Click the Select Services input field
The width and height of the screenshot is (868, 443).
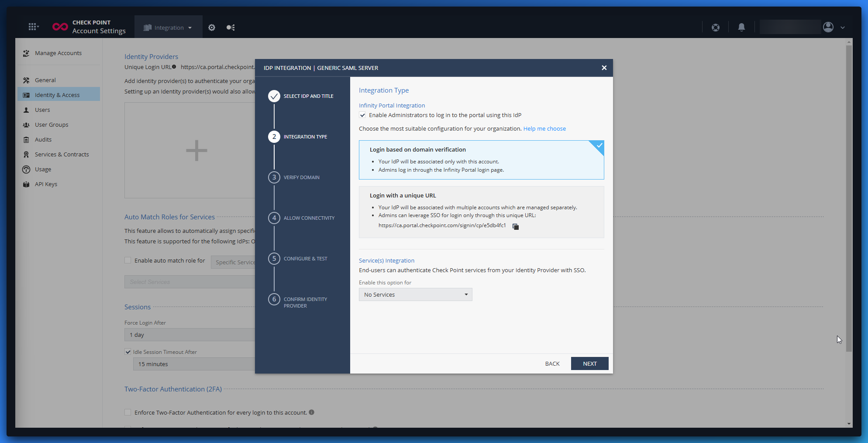pyautogui.click(x=190, y=282)
